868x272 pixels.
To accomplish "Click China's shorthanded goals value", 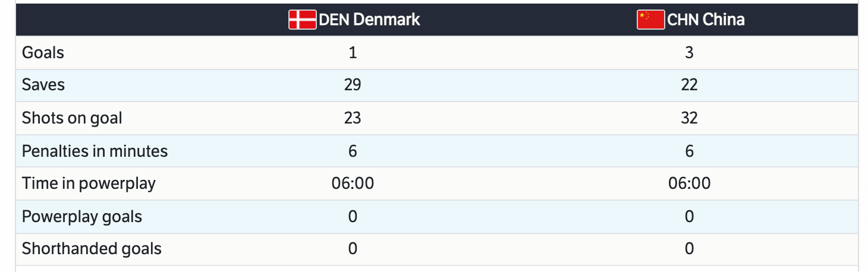I will pyautogui.click(x=689, y=248).
